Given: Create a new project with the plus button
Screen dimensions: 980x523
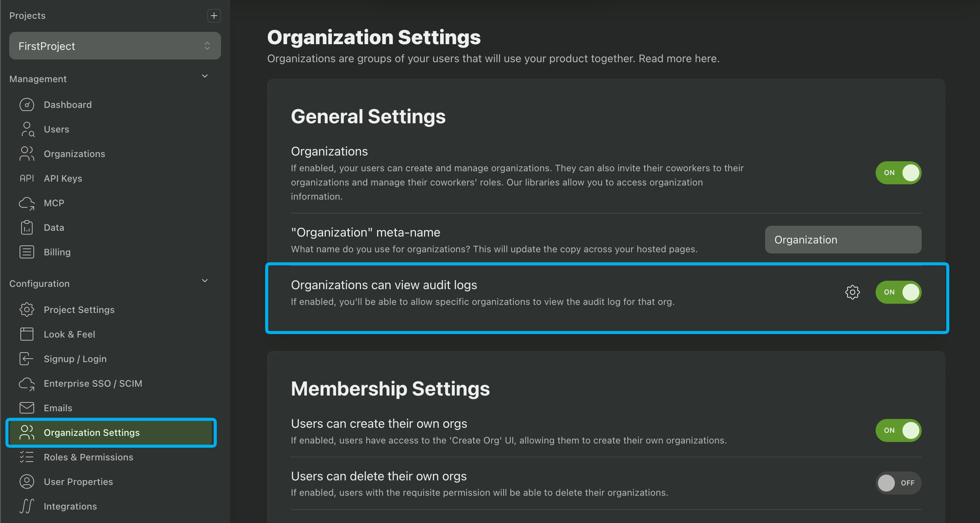Looking at the screenshot, I should (214, 16).
